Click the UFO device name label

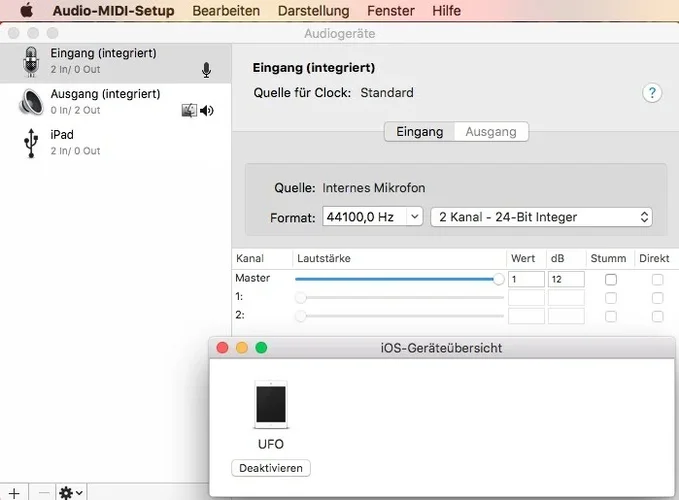pos(271,444)
